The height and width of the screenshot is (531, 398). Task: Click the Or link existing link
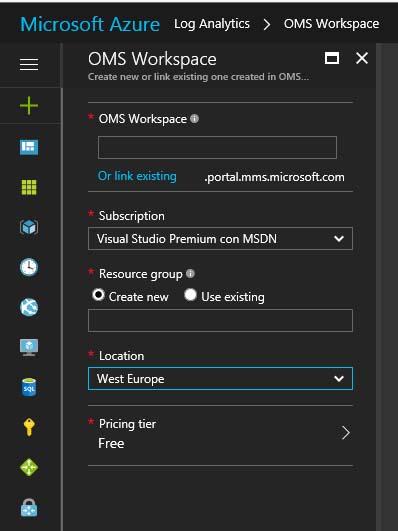(137, 176)
